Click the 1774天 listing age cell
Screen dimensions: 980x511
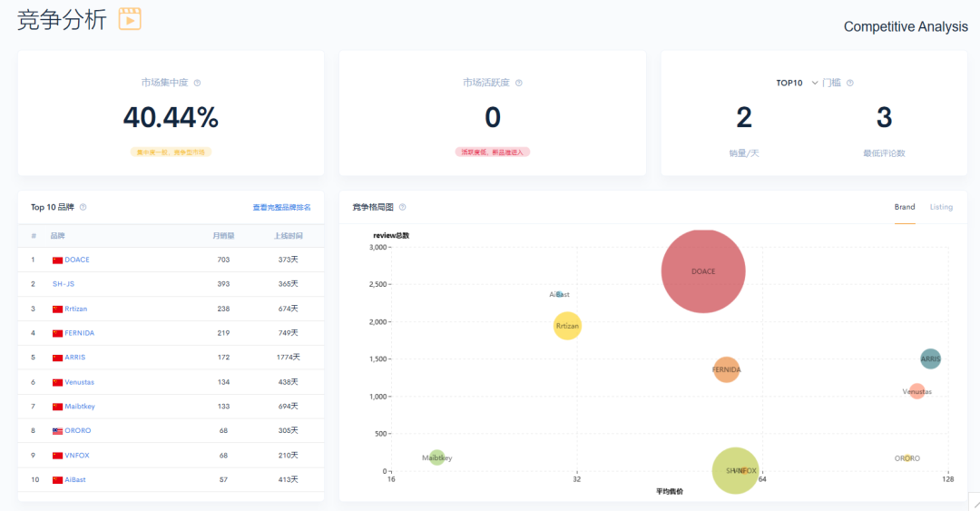pyautogui.click(x=289, y=357)
